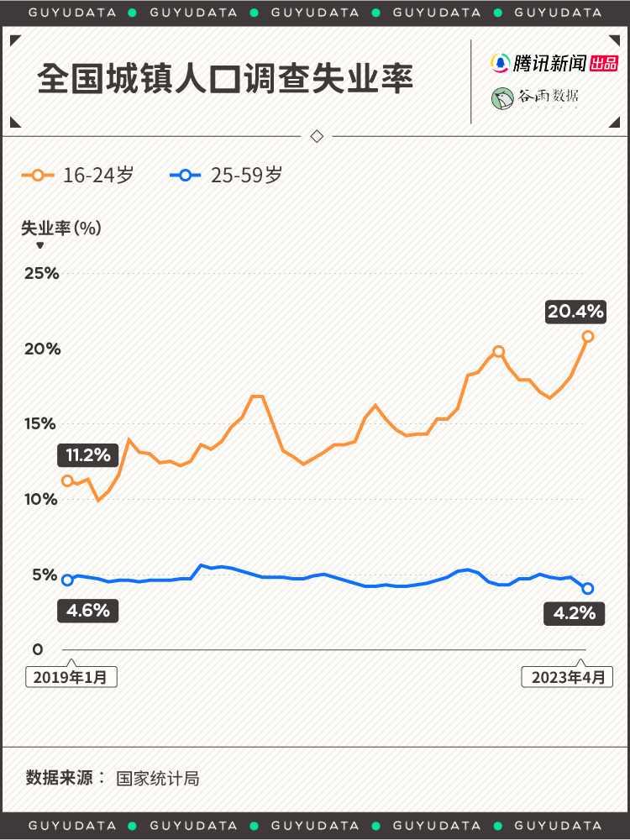Click the small triangle under 失业率(%)
The height and width of the screenshot is (840, 630).
click(39, 245)
